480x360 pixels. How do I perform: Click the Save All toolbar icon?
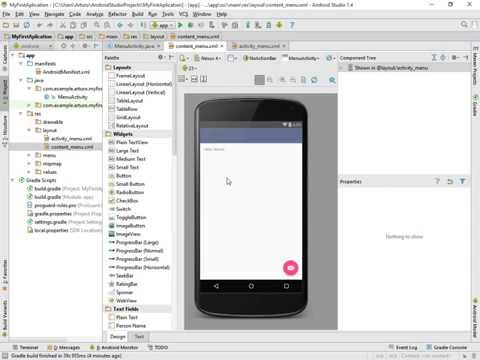tap(16, 25)
